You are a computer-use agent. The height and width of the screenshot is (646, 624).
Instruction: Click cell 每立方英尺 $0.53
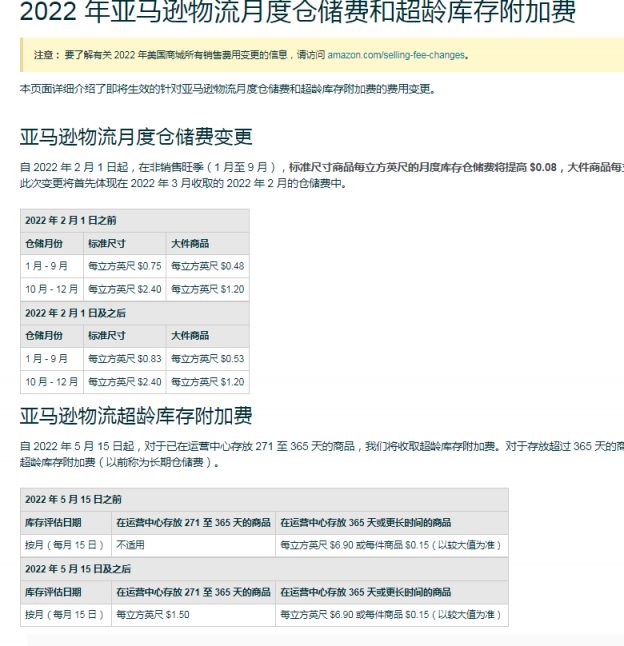[208, 359]
